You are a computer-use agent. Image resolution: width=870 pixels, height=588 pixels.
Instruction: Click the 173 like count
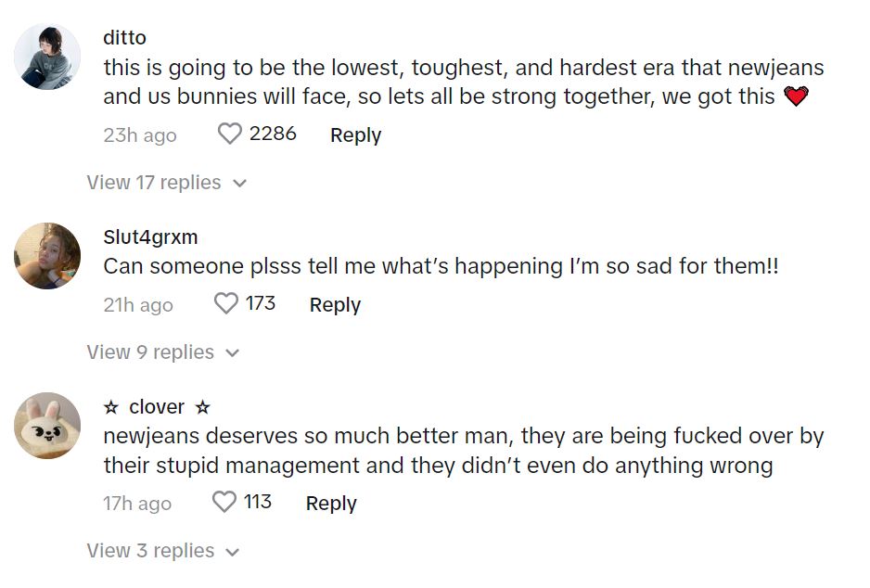click(x=261, y=304)
